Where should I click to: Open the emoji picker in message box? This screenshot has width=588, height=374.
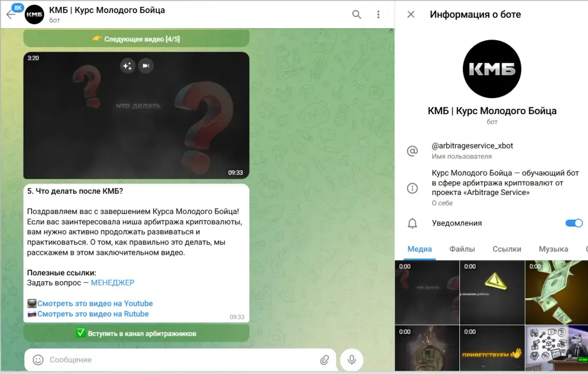pyautogui.click(x=38, y=360)
